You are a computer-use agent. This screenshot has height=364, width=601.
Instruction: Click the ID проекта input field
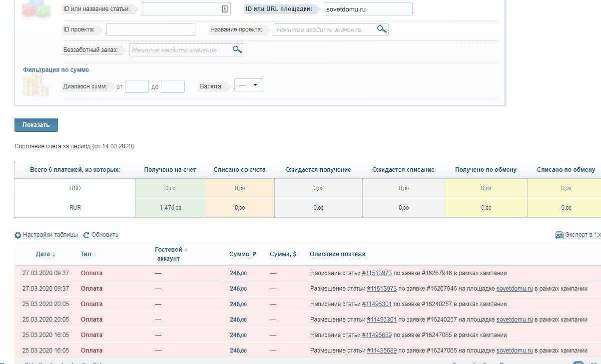coord(150,29)
